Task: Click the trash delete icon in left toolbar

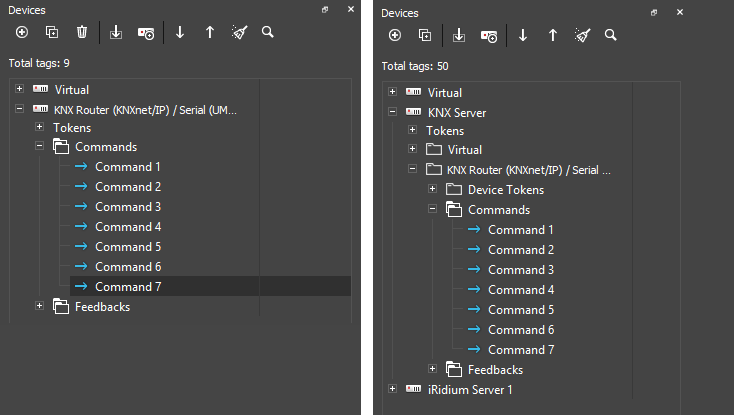Action: point(82,32)
